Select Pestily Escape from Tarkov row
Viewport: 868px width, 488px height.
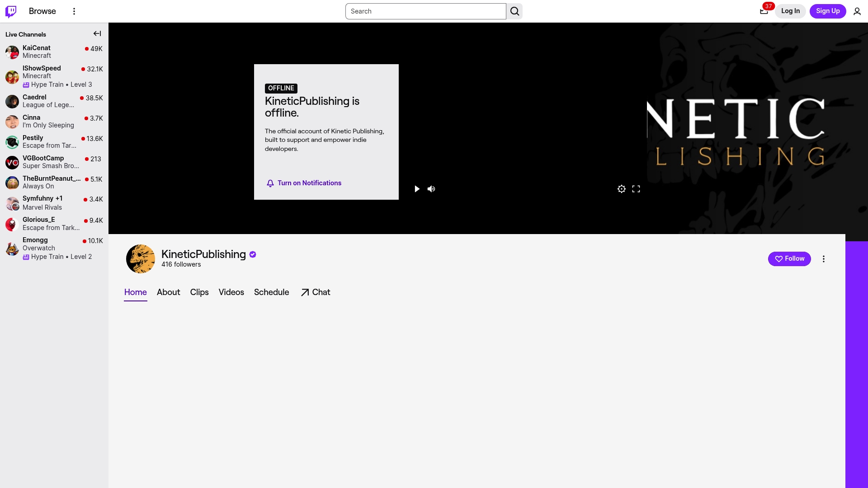click(54, 142)
